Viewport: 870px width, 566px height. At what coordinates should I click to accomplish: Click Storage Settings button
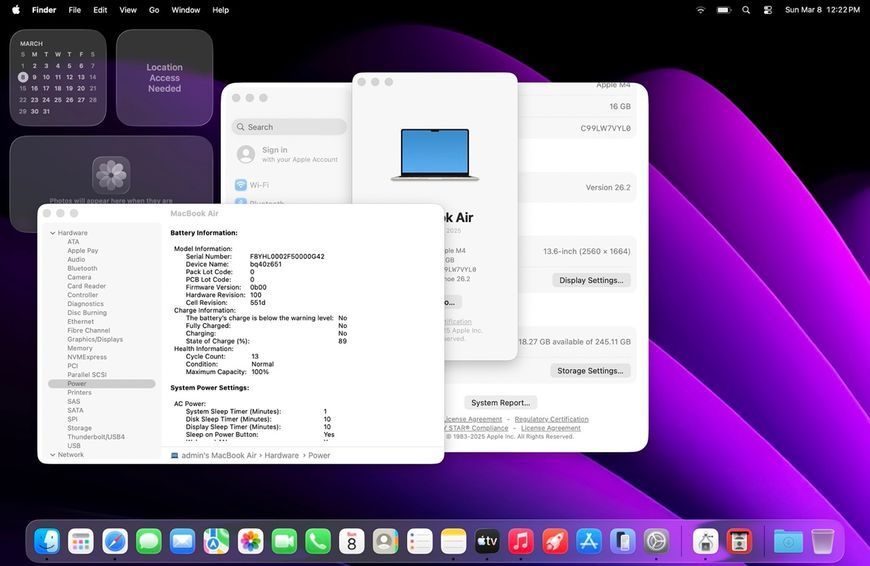(590, 371)
